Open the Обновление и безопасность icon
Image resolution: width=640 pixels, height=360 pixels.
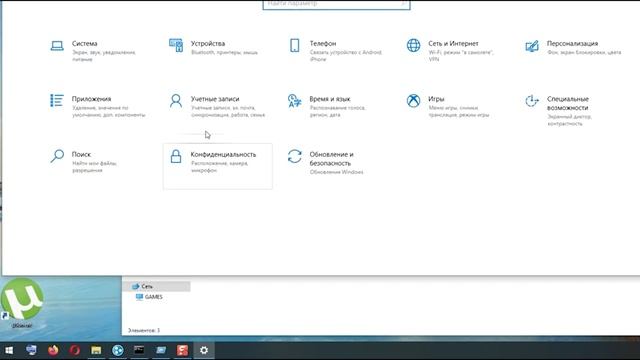294,156
